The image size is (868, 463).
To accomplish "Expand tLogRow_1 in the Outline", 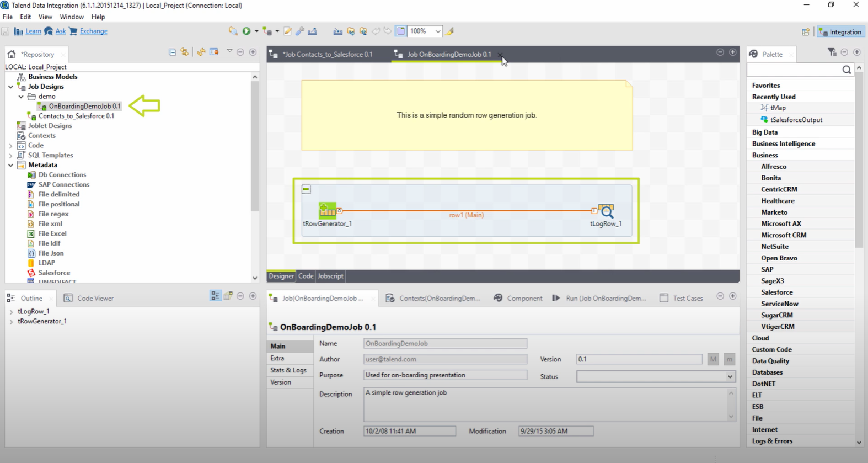I will (x=11, y=312).
